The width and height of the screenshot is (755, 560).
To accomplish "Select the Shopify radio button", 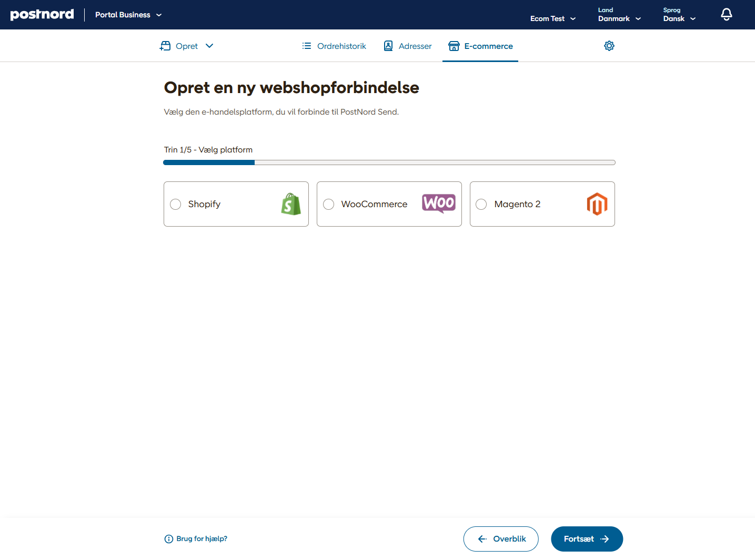I will [x=176, y=204].
